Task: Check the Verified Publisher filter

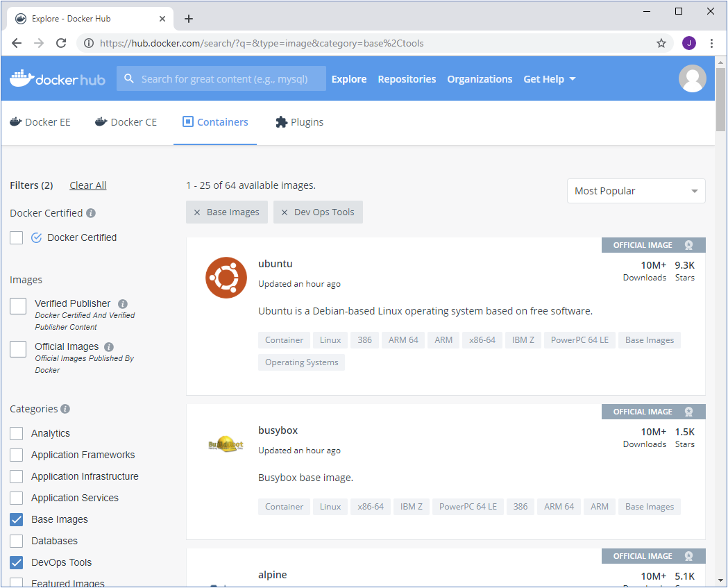Action: pyautogui.click(x=17, y=305)
